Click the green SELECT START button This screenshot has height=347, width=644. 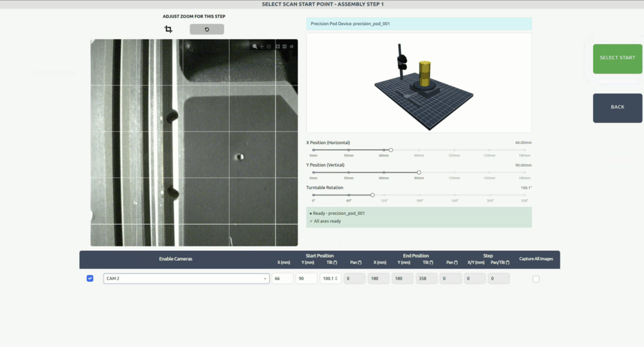617,58
